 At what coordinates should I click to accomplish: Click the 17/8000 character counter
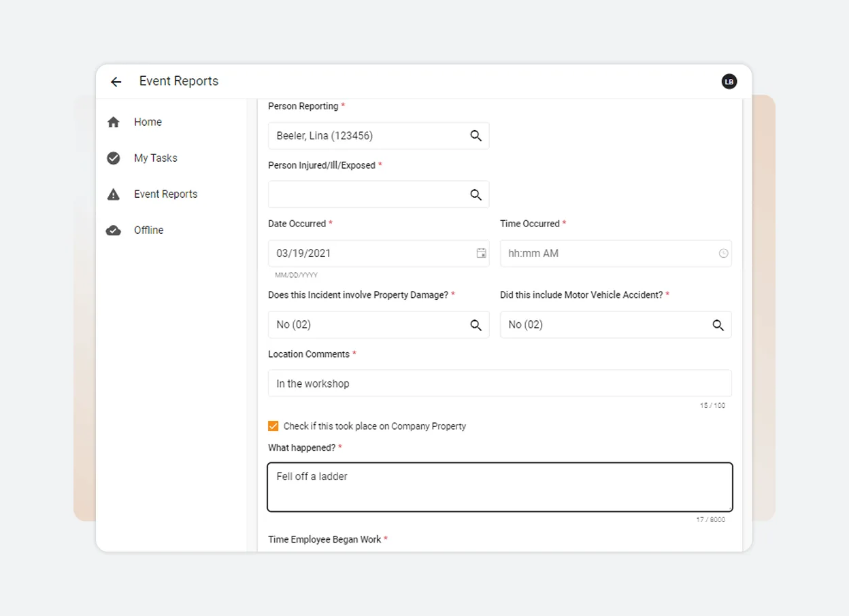(712, 519)
